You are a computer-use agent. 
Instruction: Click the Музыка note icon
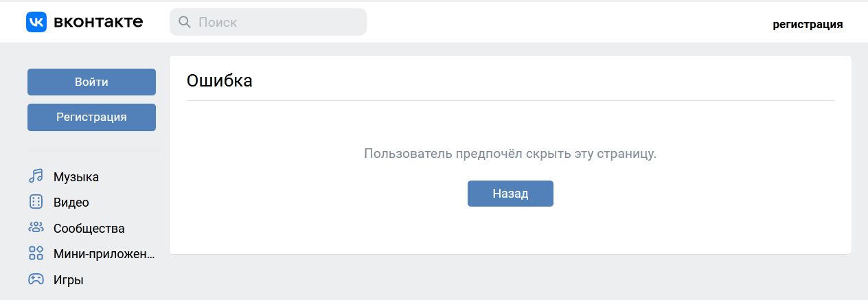pyautogui.click(x=36, y=176)
